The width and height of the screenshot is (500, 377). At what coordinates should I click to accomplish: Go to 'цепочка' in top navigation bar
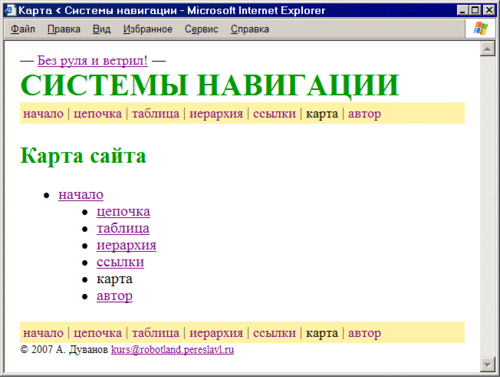click(97, 114)
